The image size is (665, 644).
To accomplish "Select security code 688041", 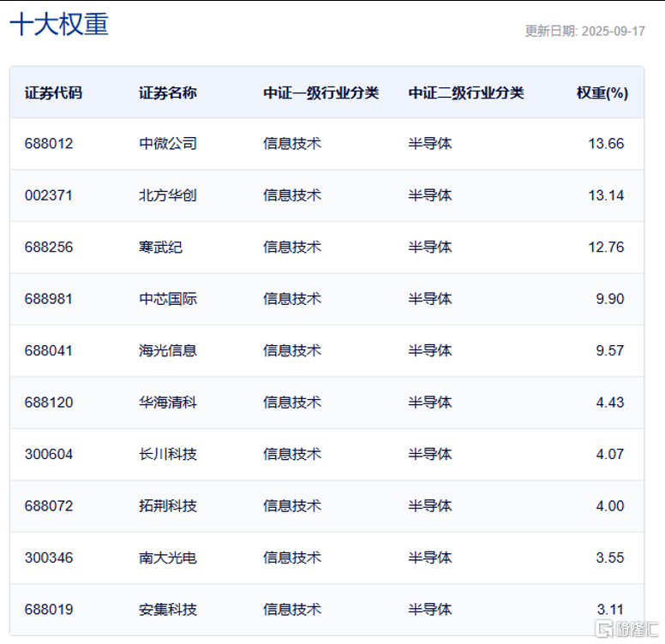I will (49, 350).
